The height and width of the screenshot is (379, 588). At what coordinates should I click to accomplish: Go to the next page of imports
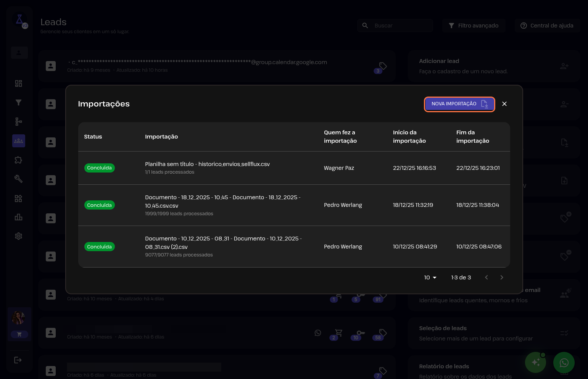[x=501, y=277]
